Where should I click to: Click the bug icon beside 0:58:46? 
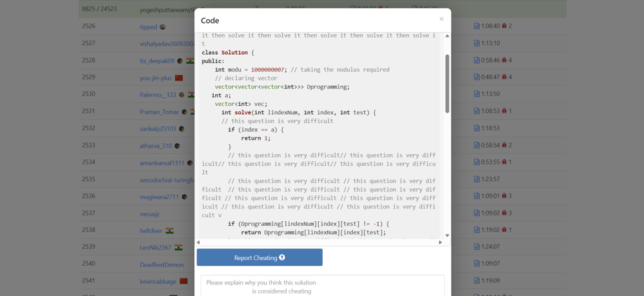coord(504,61)
